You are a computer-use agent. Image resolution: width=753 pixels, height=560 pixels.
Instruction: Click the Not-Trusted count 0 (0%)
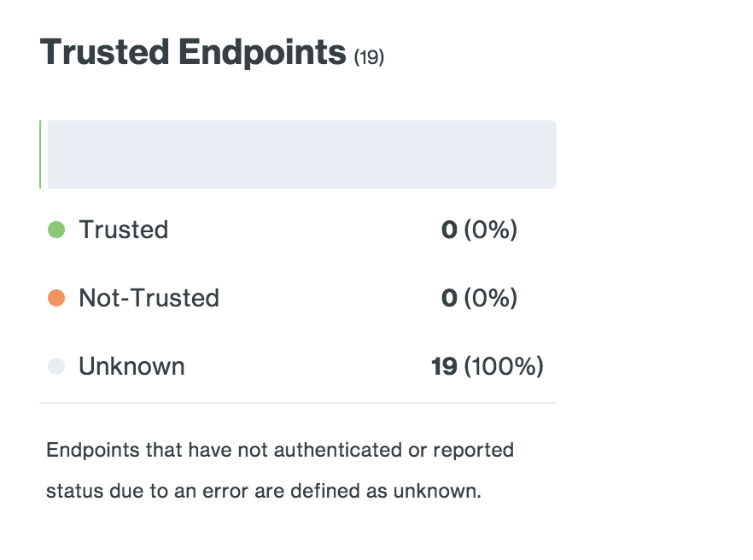[479, 298]
